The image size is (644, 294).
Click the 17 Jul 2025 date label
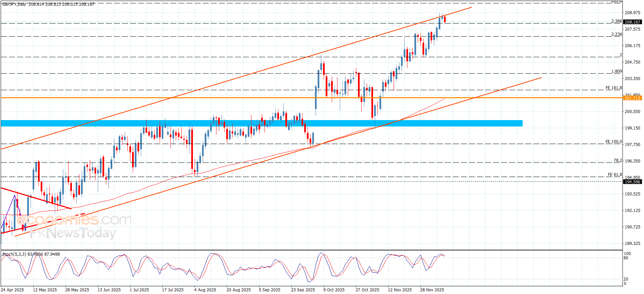[173, 290]
